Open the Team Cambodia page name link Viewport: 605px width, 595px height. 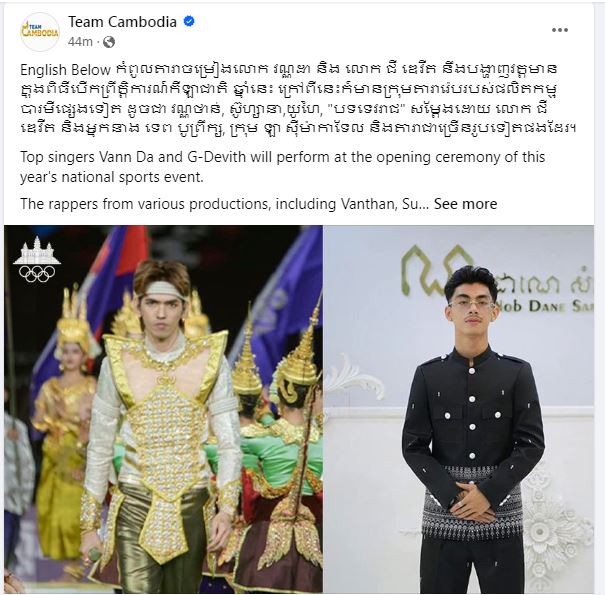[x=122, y=22]
